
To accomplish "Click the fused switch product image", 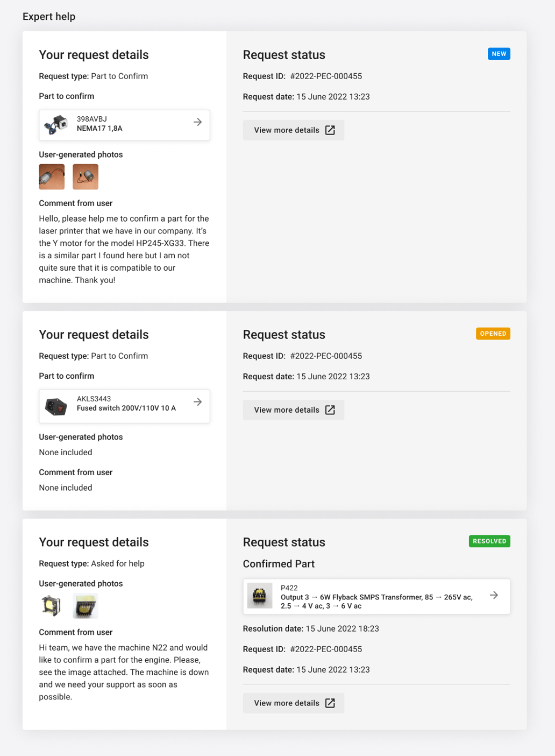I will click(56, 406).
